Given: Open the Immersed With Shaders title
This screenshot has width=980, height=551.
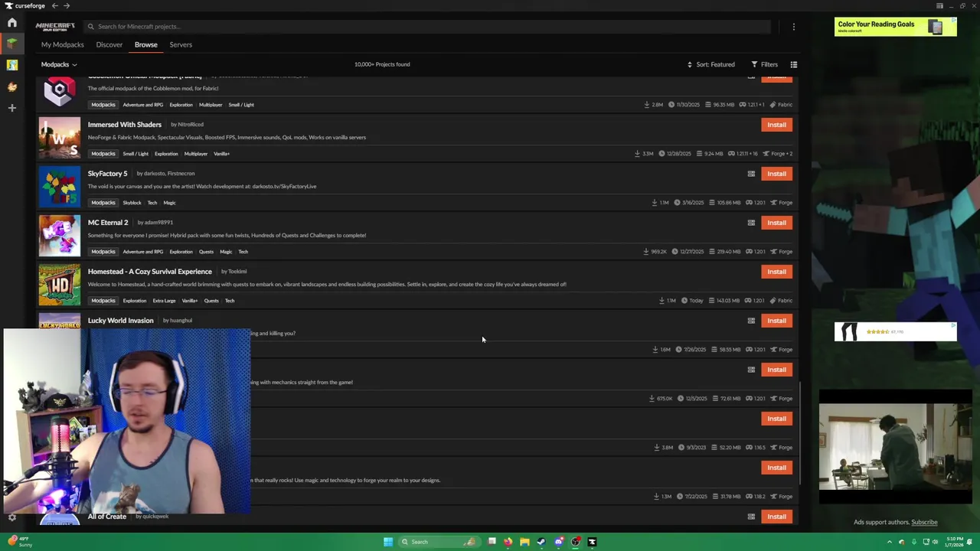Looking at the screenshot, I should click(125, 124).
